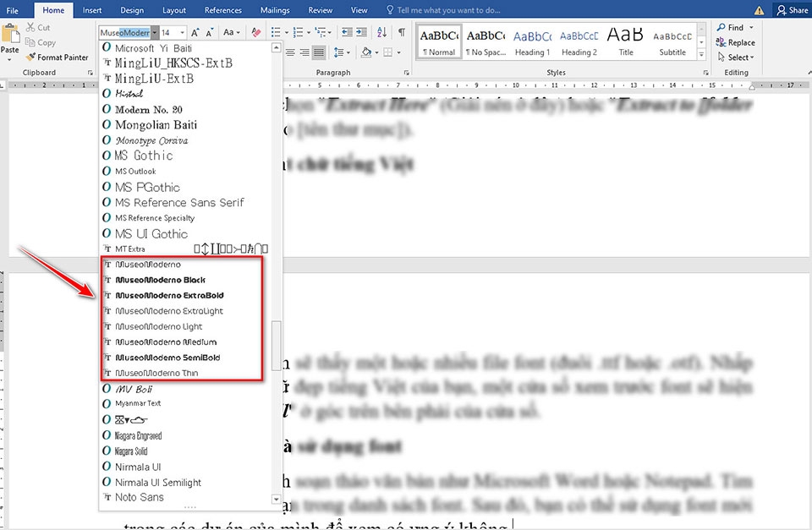
Task: Switch to the Review tab
Action: 321,10
